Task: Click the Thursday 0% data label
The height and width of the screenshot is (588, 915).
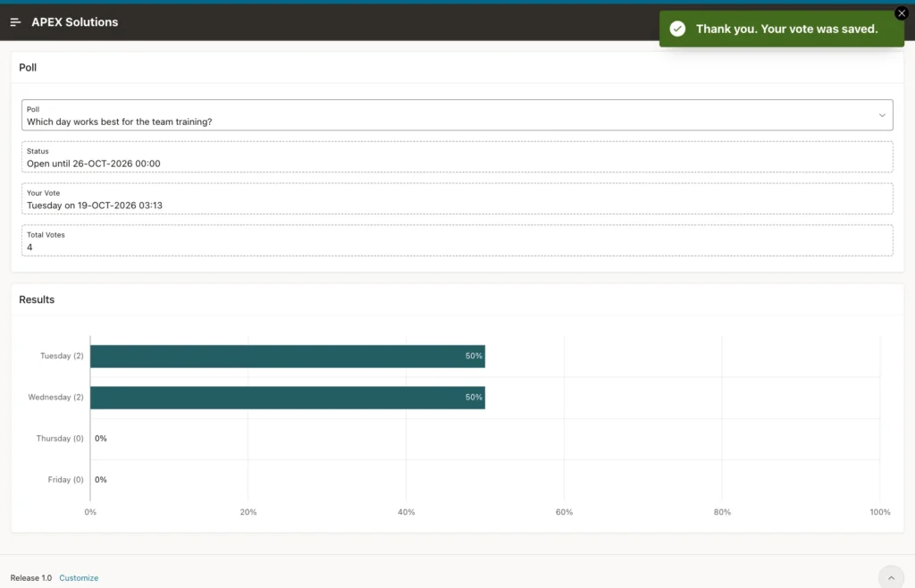Action: point(101,439)
